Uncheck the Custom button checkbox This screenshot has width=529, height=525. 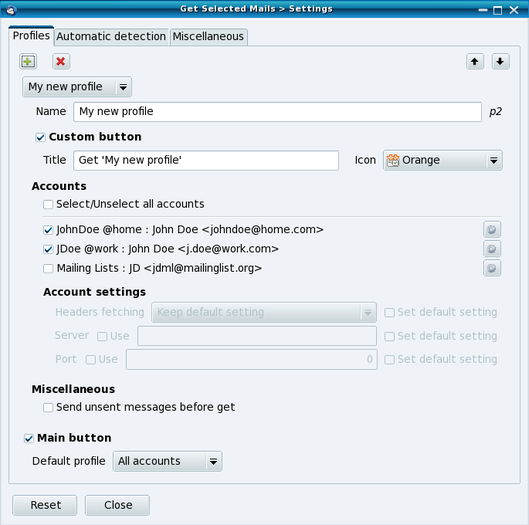pos(40,137)
